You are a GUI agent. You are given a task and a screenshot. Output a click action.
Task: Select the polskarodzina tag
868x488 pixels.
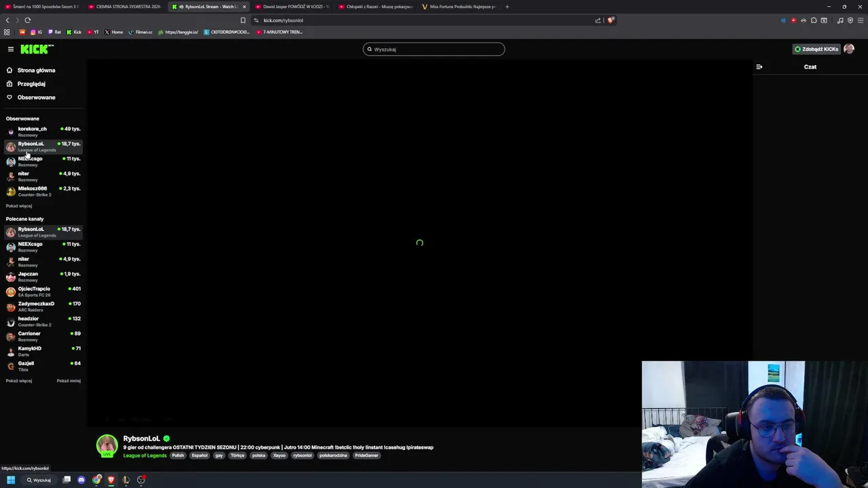(333, 455)
